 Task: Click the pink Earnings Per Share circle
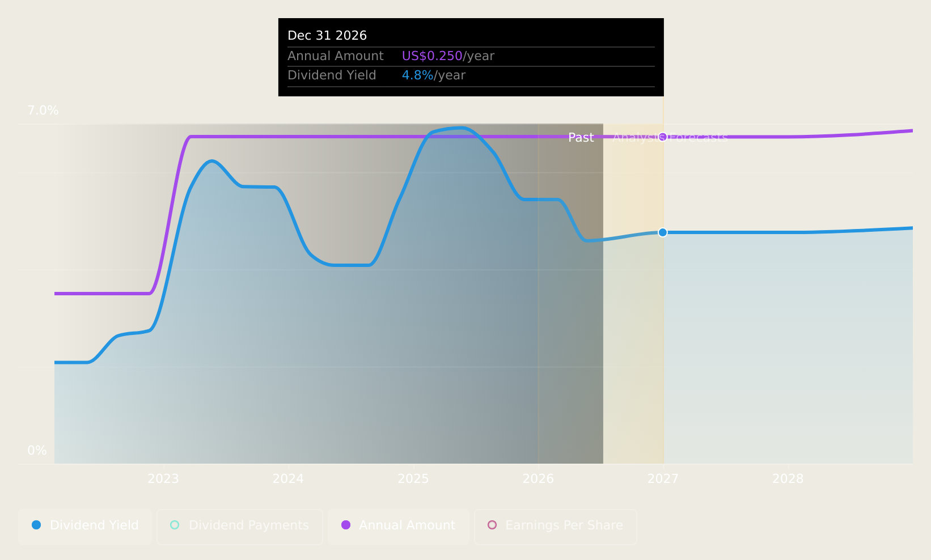point(492,525)
